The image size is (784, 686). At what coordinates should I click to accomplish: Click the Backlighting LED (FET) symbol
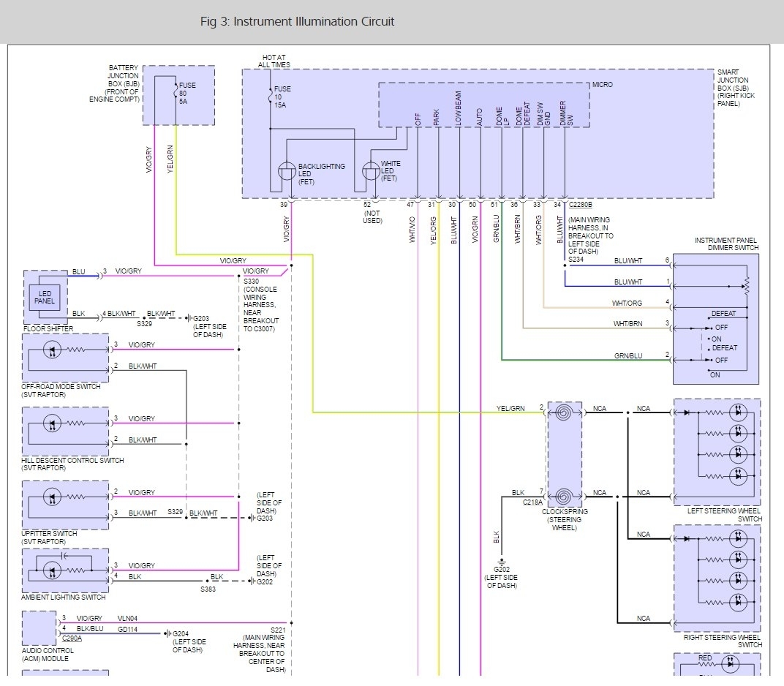287,172
